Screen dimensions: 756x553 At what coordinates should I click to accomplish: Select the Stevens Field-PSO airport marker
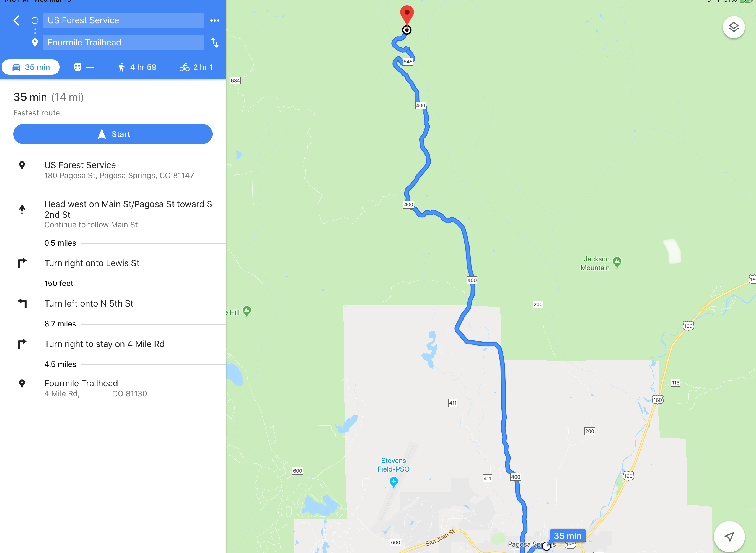[x=393, y=482]
